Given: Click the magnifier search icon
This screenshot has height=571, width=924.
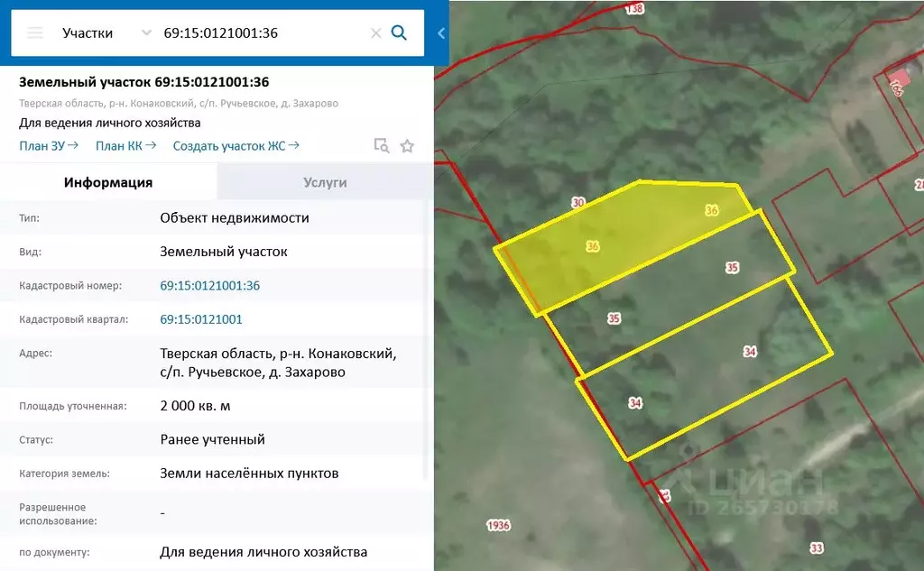Looking at the screenshot, I should pyautogui.click(x=399, y=33).
